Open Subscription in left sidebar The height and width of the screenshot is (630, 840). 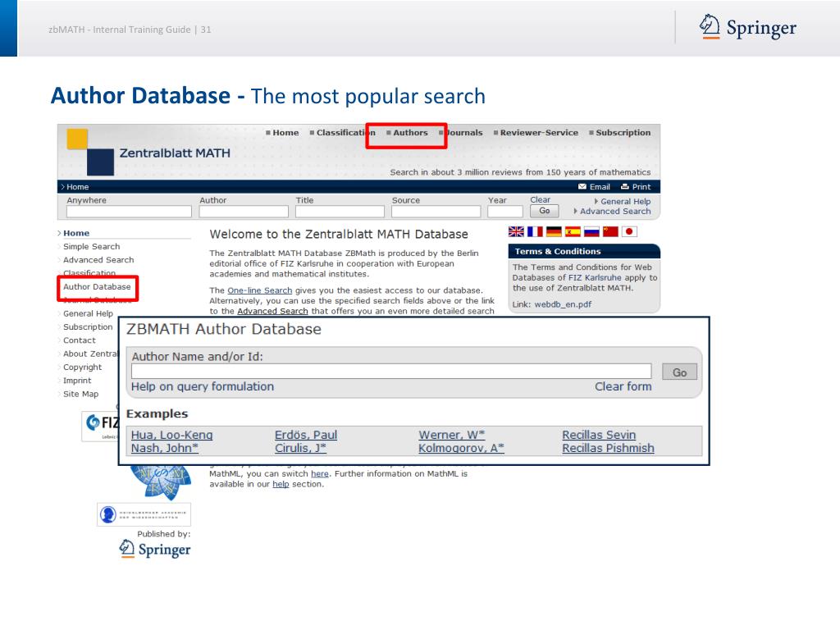[x=88, y=326]
